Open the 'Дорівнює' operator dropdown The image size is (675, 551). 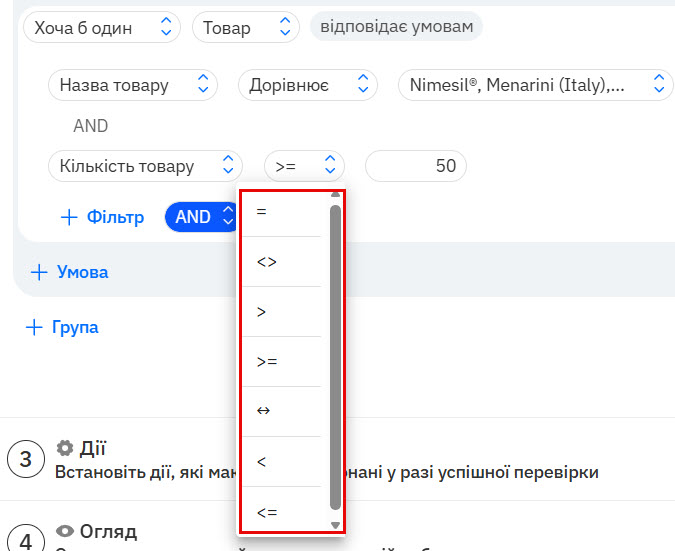pyautogui.click(x=308, y=85)
